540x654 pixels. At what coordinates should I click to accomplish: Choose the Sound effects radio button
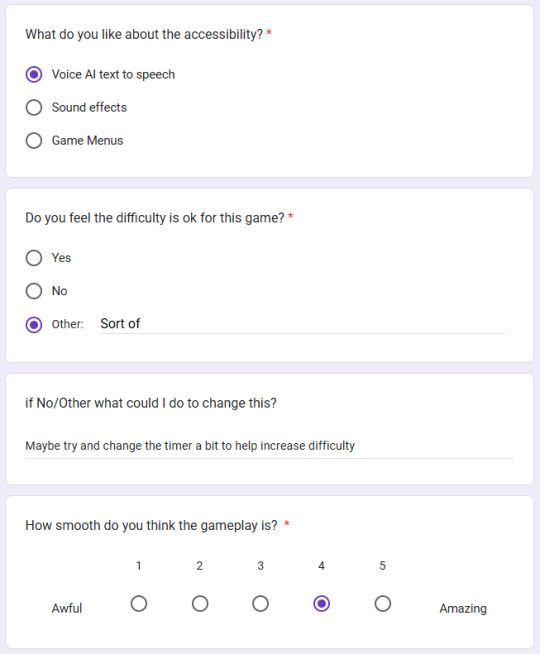tap(34, 108)
